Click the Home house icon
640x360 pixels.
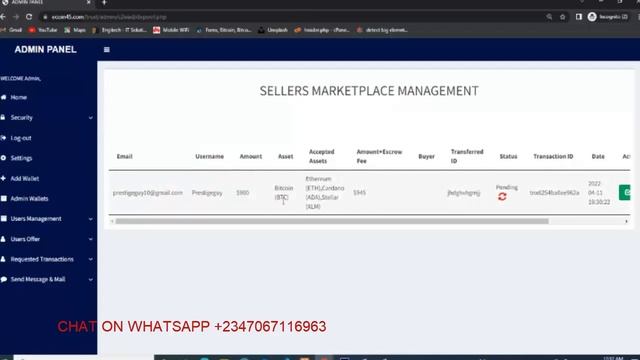[x=4, y=97]
